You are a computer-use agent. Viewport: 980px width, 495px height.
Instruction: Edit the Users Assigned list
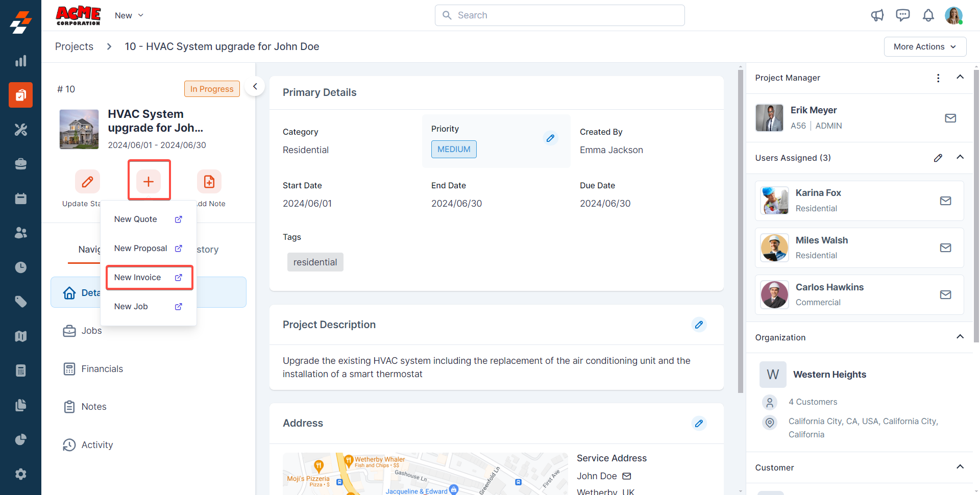(x=938, y=158)
